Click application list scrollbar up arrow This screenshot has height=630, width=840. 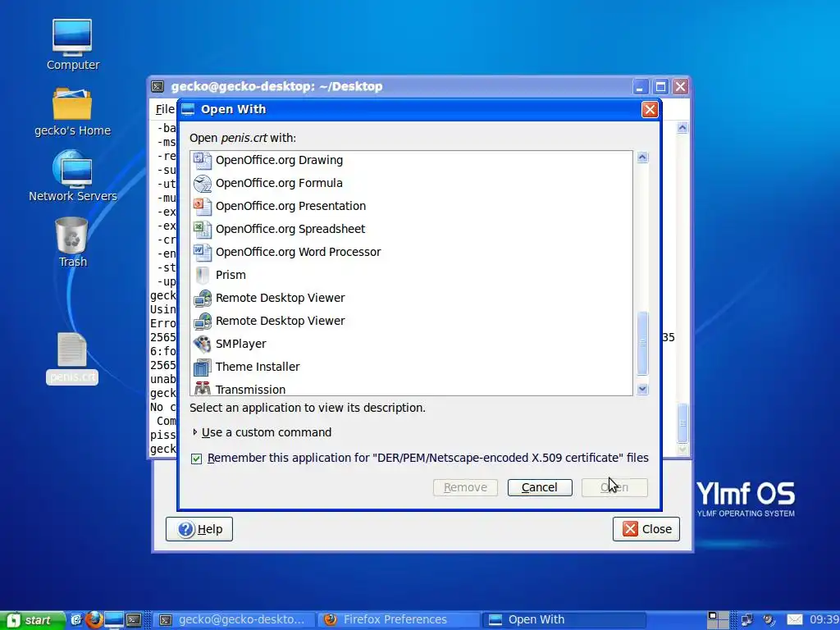pos(643,157)
